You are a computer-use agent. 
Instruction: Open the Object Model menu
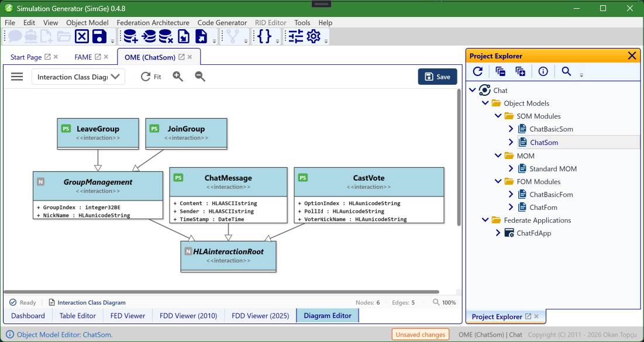[x=88, y=23]
